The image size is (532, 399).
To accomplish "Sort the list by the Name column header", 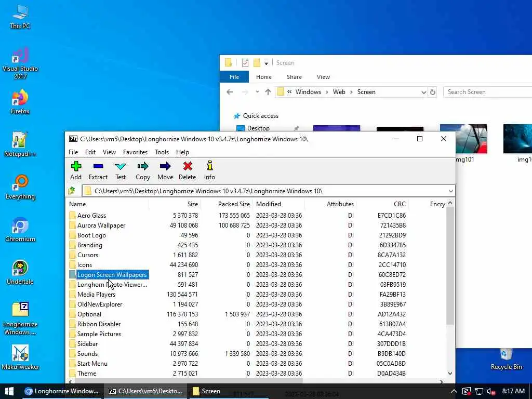I will [107, 204].
